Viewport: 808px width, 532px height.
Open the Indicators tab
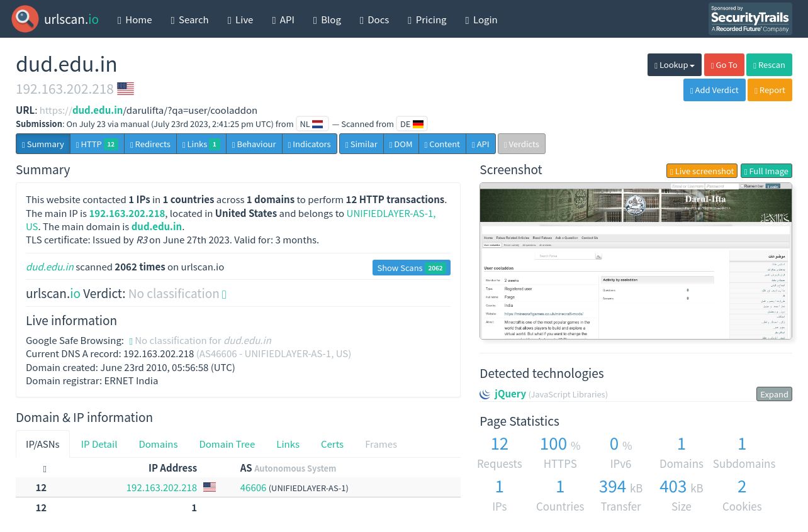(x=309, y=144)
